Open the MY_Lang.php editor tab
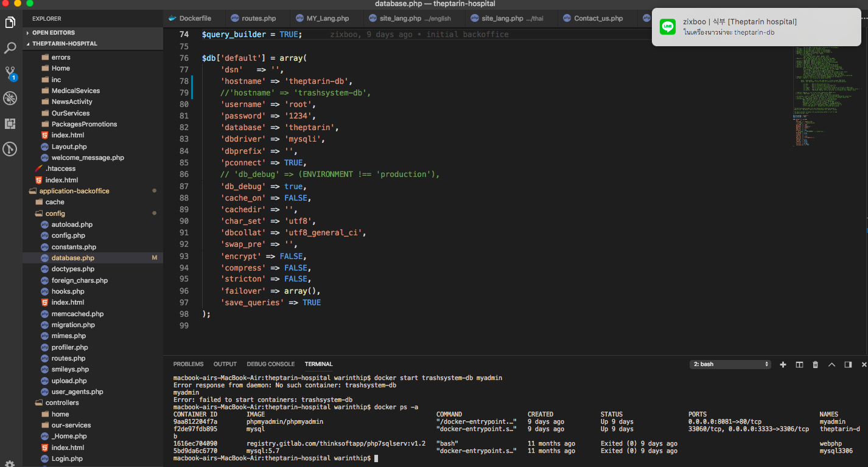868x467 pixels. [x=326, y=18]
